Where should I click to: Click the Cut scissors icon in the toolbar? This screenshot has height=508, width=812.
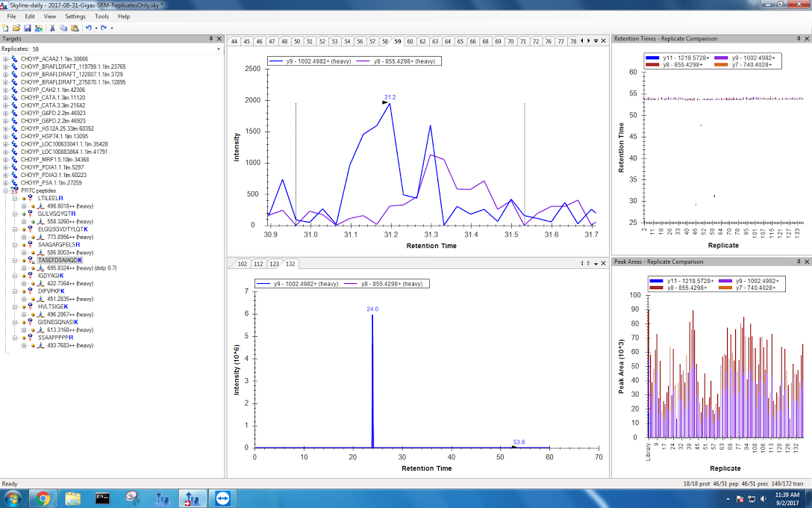click(x=52, y=28)
